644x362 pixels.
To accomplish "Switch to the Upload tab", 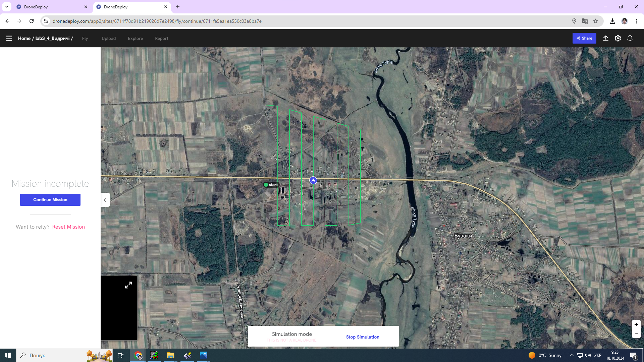I will (109, 39).
